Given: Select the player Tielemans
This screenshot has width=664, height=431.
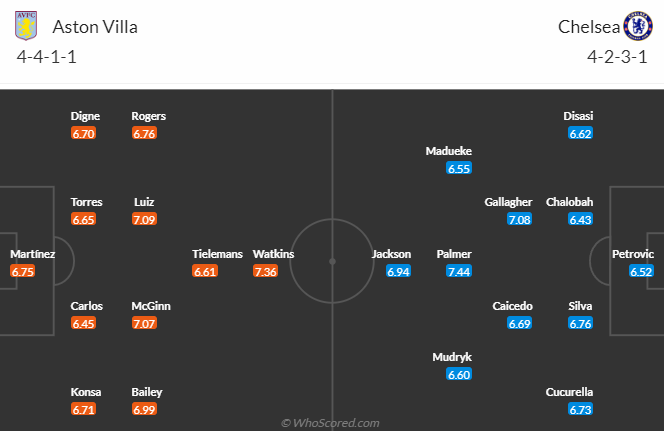Looking at the screenshot, I should tap(217, 254).
